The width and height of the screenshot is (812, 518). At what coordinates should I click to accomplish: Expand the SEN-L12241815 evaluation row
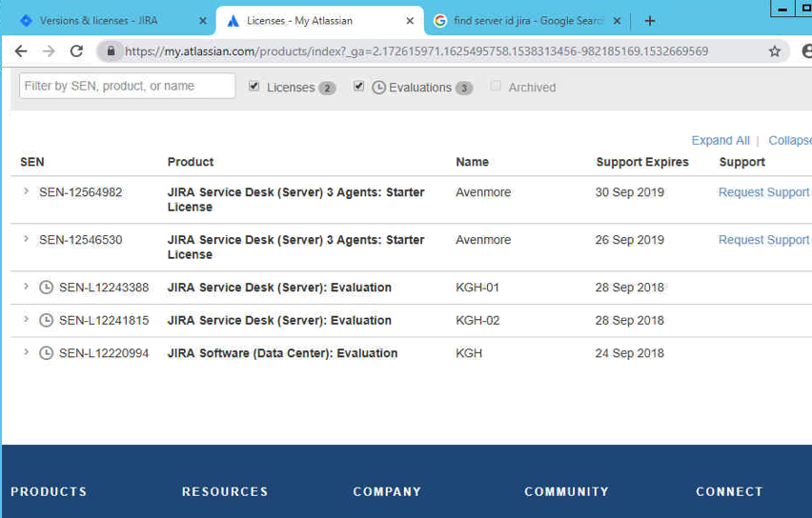[x=26, y=320]
